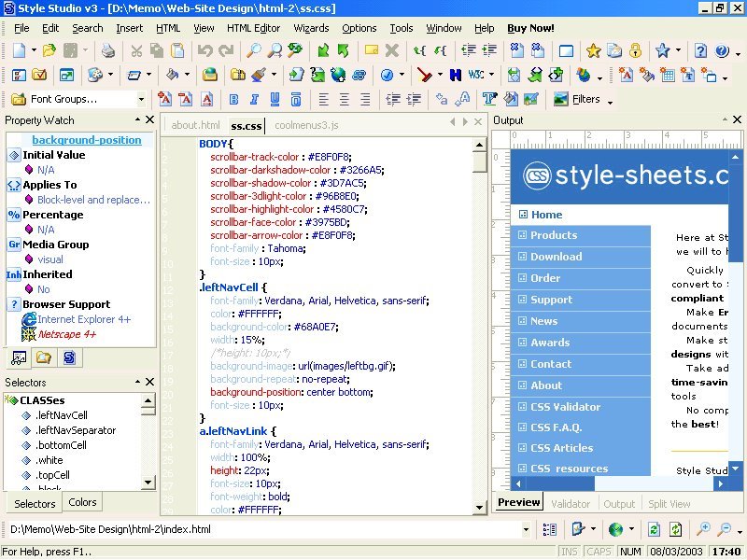Click the paintbrush icon in second toolbar

pyautogui.click(x=259, y=75)
